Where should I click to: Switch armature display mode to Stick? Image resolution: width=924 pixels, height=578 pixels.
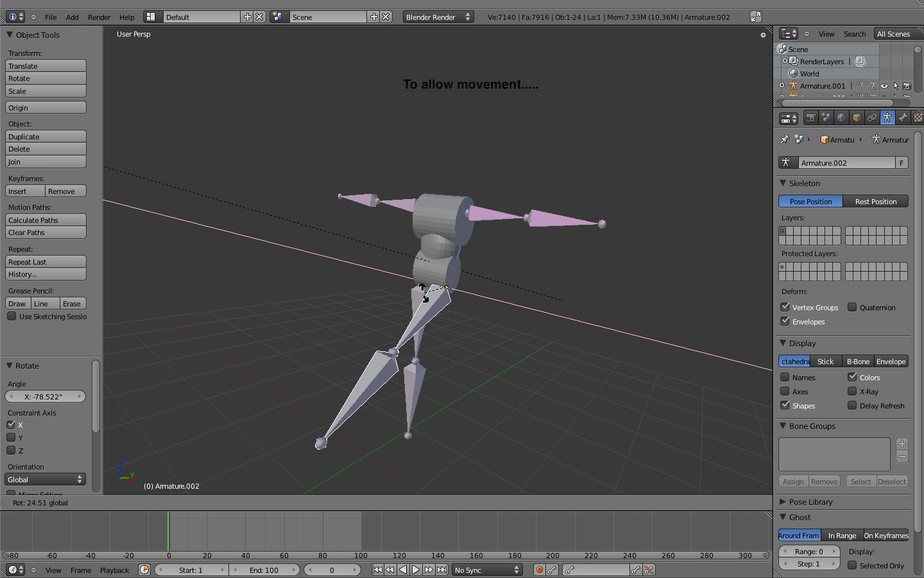825,361
